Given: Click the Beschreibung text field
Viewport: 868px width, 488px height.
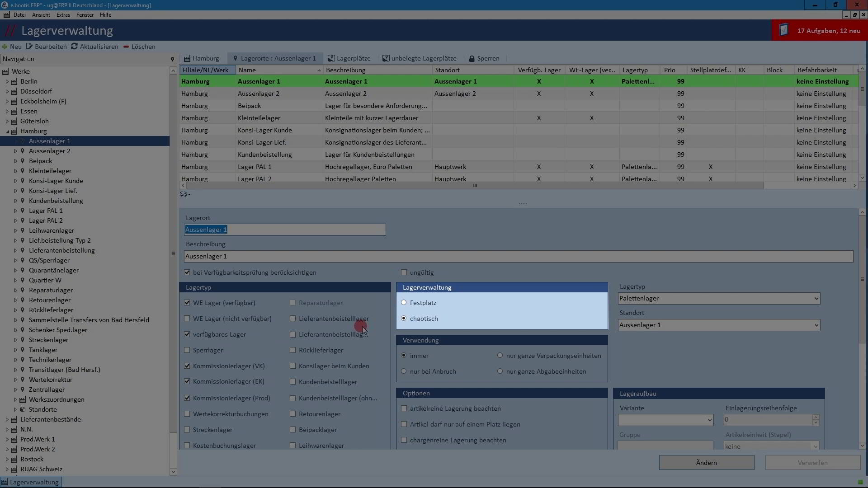Looking at the screenshot, I should pos(519,257).
